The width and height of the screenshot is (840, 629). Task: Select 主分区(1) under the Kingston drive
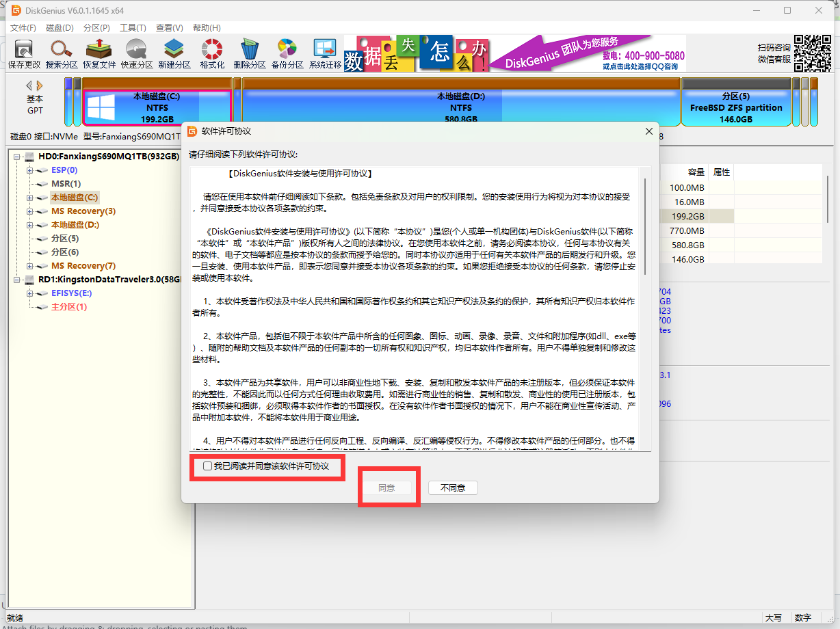69,307
